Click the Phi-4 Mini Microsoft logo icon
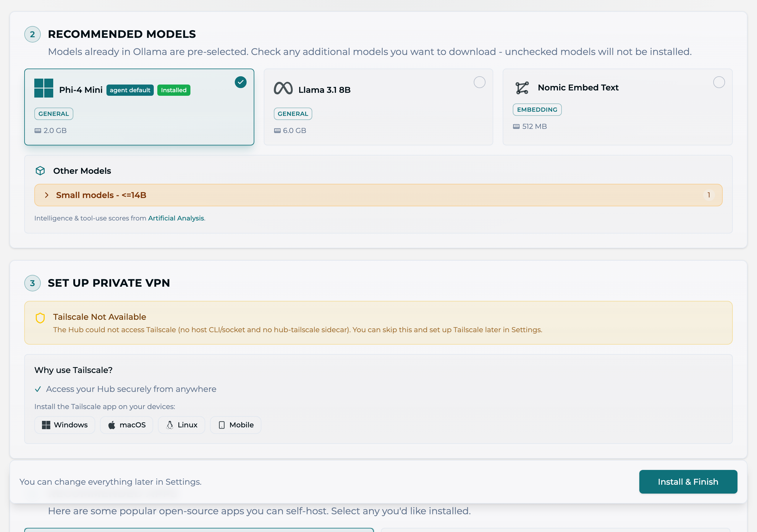The image size is (757, 532). click(43, 88)
